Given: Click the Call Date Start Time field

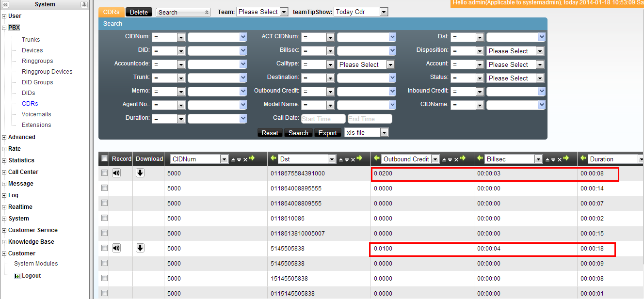Looking at the screenshot, I should 323,119.
